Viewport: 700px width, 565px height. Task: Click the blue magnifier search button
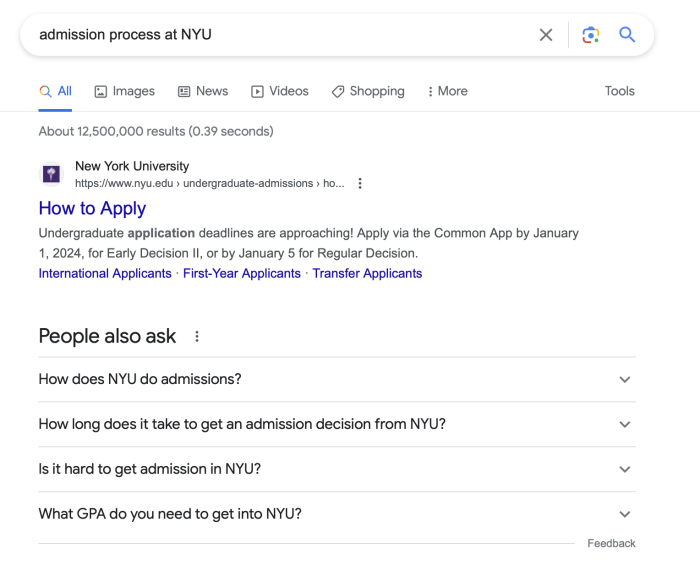tap(627, 34)
